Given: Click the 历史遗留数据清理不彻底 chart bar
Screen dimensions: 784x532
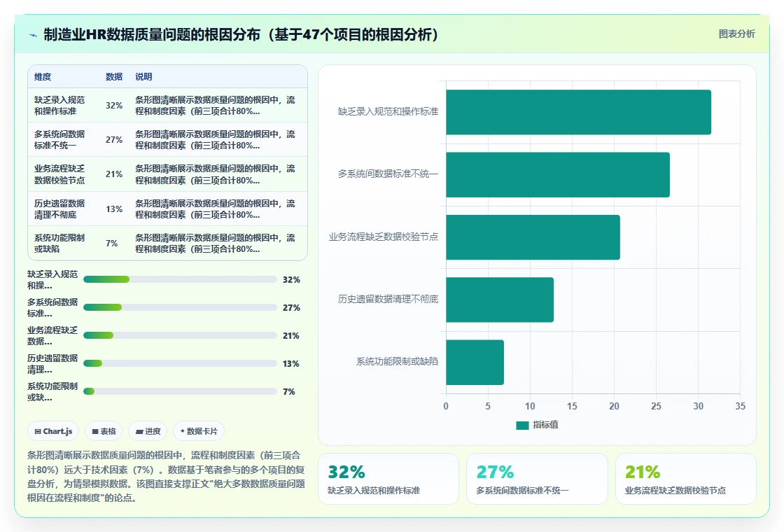Looking at the screenshot, I should tap(500, 300).
